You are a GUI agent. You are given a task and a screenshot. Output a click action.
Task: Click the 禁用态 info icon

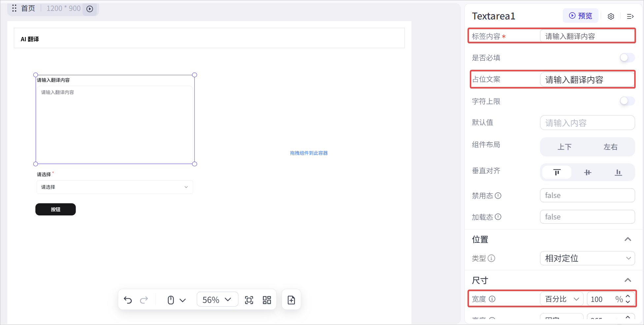pos(498,196)
